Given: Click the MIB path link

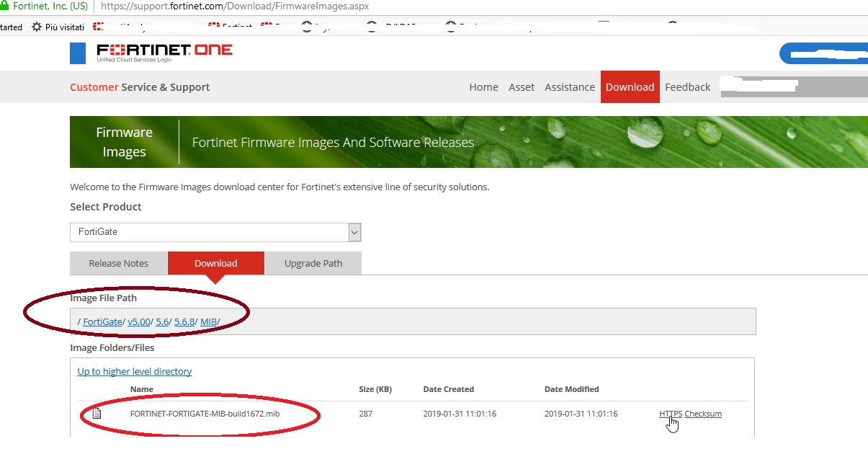Looking at the screenshot, I should (208, 321).
